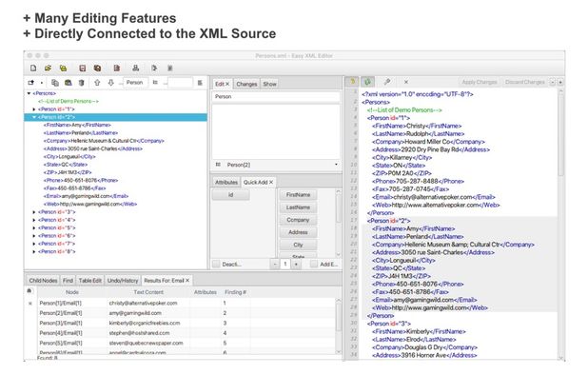The width and height of the screenshot is (588, 375).
Task: Expand the Person id="7" node
Action: pyautogui.click(x=34, y=244)
